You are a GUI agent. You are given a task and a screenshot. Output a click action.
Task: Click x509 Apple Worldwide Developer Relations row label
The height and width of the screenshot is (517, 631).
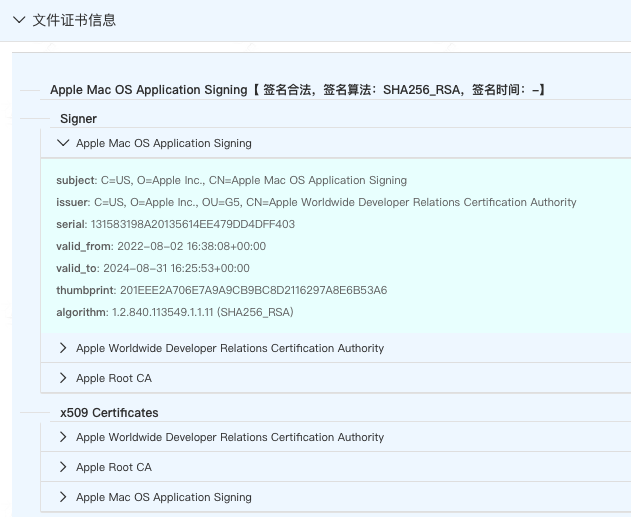coord(230,437)
